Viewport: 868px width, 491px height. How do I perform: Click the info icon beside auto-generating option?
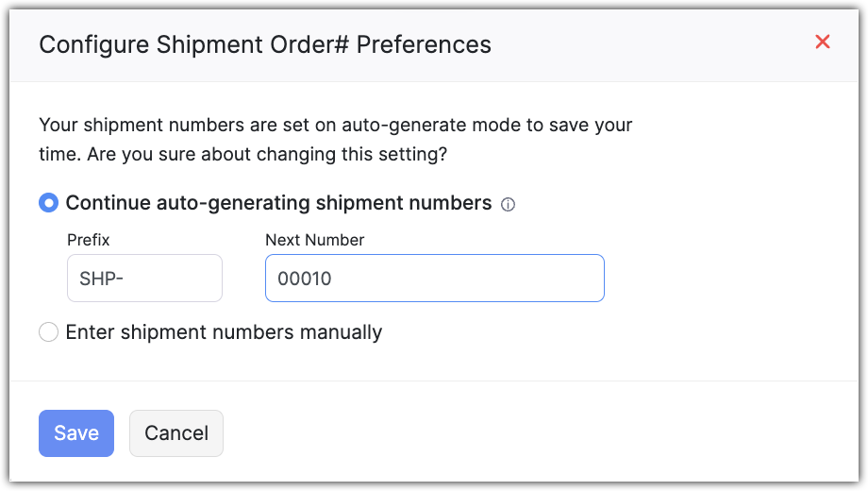click(508, 204)
